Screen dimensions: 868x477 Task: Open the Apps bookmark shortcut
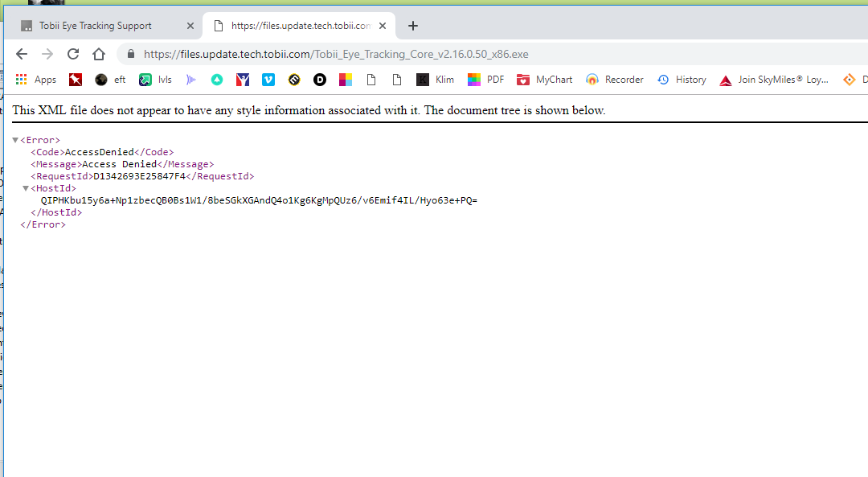point(36,80)
